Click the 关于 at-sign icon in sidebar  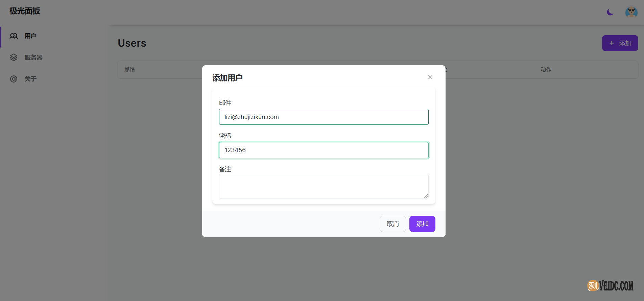click(x=14, y=79)
